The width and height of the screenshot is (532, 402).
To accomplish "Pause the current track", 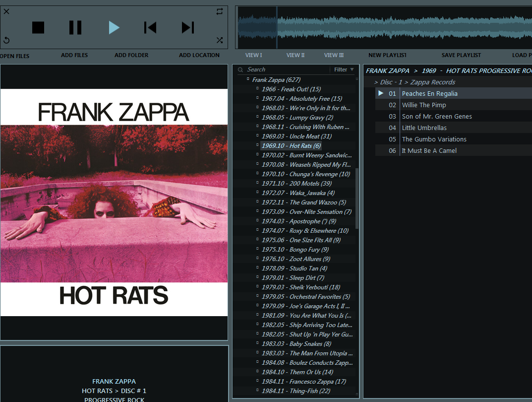I will coord(75,27).
